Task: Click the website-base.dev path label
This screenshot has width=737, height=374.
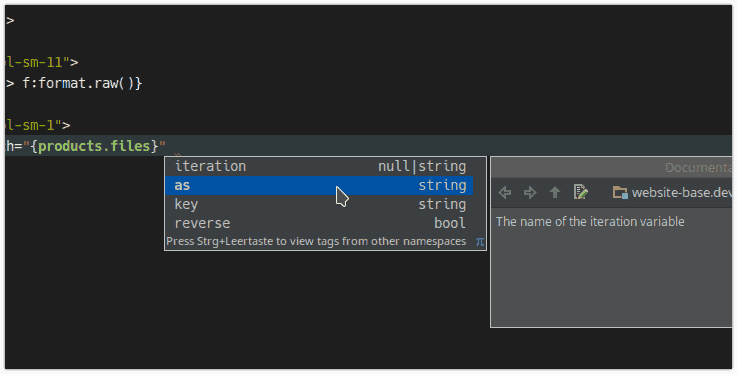Action: tap(682, 193)
